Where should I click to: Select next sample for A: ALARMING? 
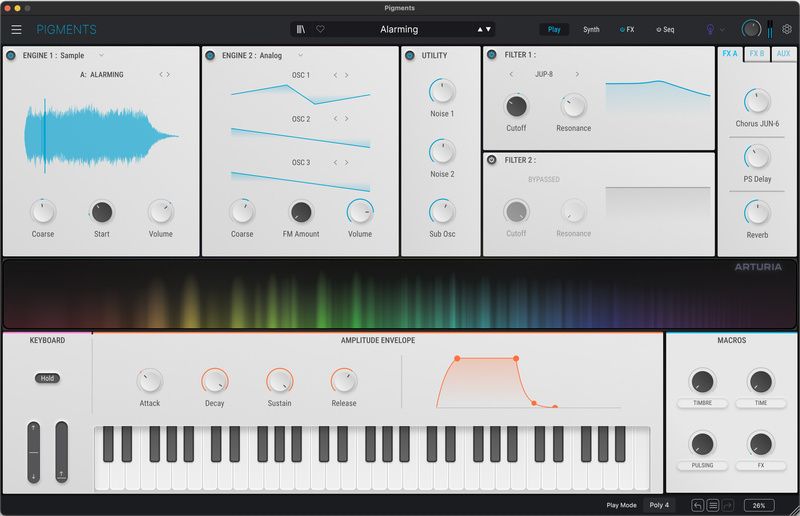(168, 75)
